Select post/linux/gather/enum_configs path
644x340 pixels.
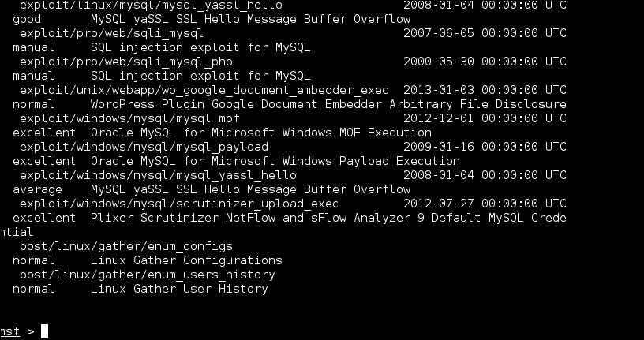tap(126, 246)
